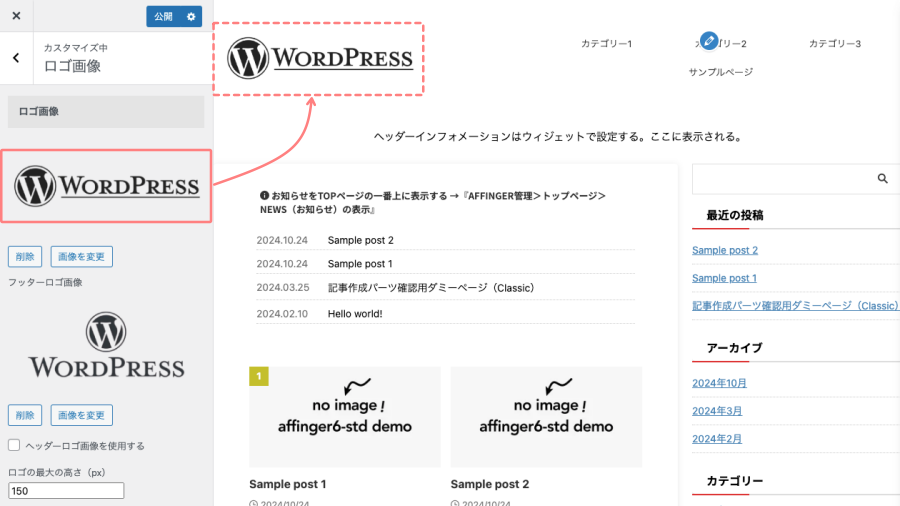Screen dimensions: 900x506
Task: Open the 2024年10月 archive link
Action: point(719,383)
